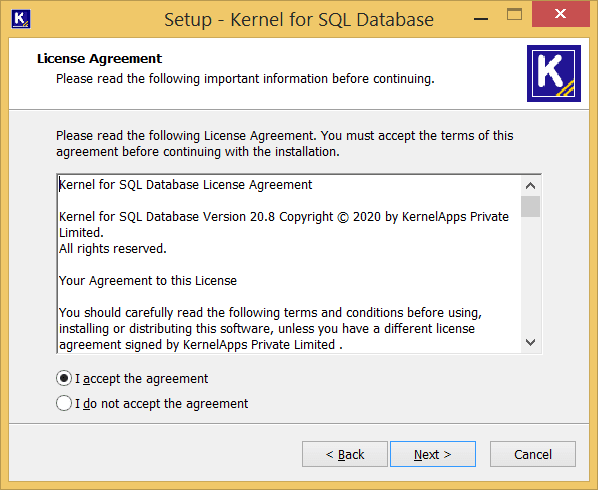Place cursor on first line of license text

(x=186, y=185)
